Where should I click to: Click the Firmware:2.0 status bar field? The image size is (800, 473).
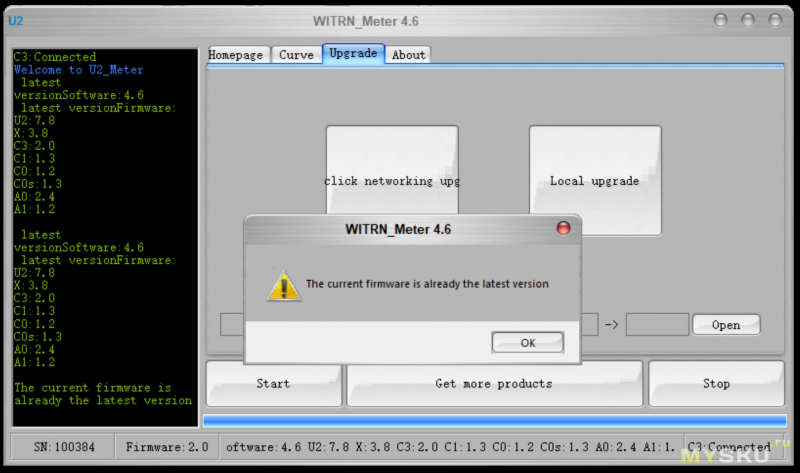tap(166, 448)
